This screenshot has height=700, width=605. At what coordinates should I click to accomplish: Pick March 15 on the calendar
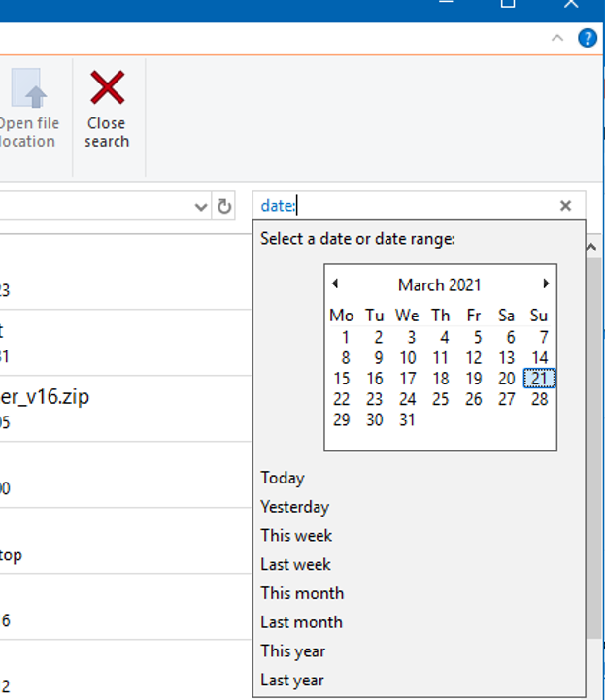[x=342, y=379]
